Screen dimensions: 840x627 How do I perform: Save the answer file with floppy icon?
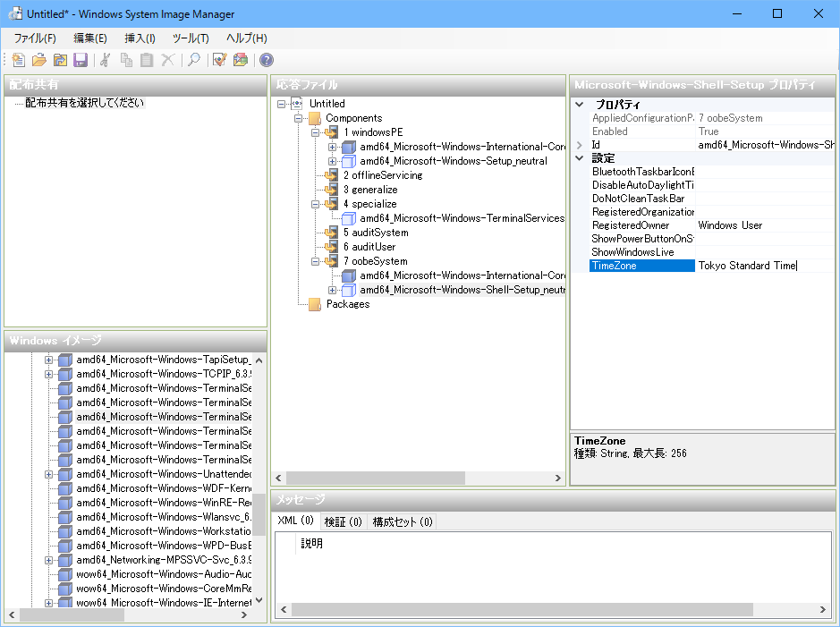(x=81, y=60)
